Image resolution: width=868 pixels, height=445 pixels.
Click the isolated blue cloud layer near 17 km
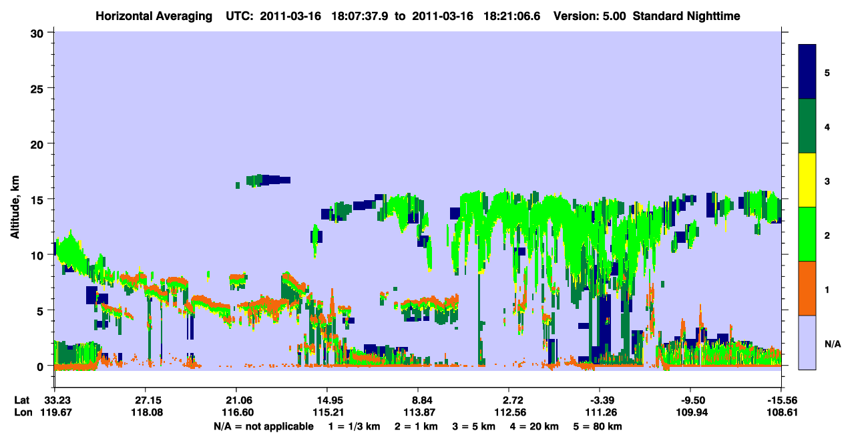[267, 180]
